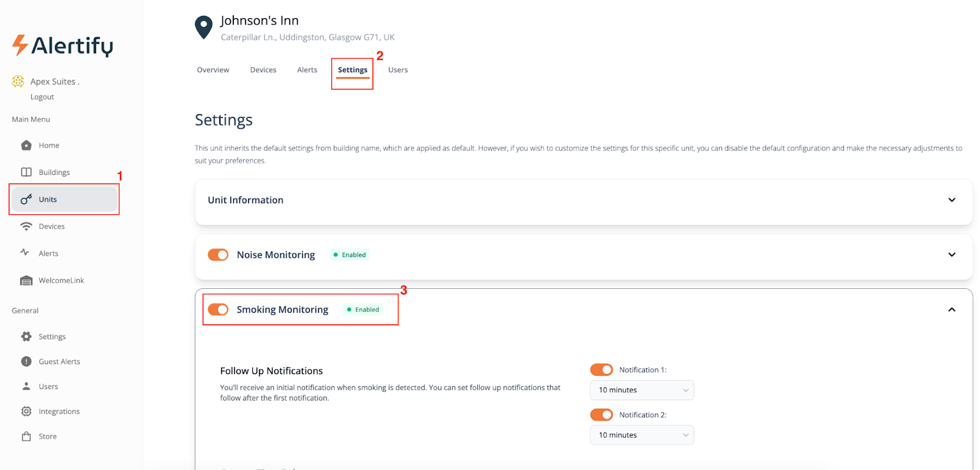This screenshot has height=470, width=980.
Task: Collapse the Smoking Monitoring section chevron
Action: coord(951,310)
